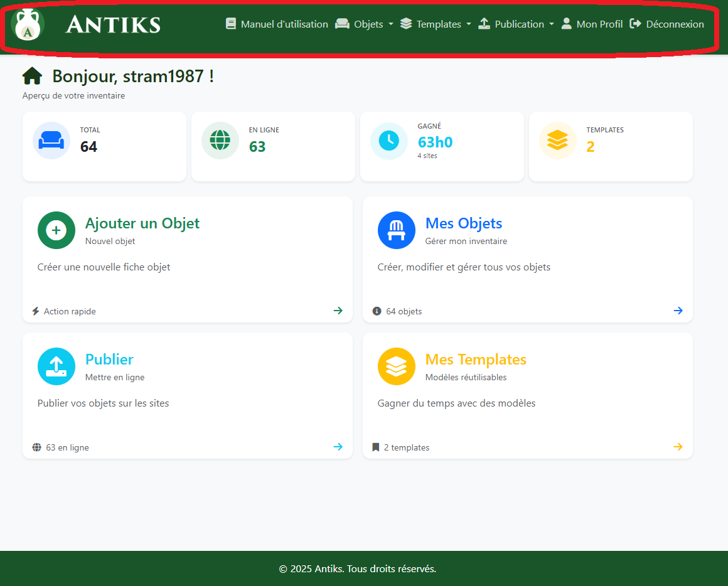728x586 pixels.
Task: Click the arrow link on Mes Objets card
Action: (678, 311)
